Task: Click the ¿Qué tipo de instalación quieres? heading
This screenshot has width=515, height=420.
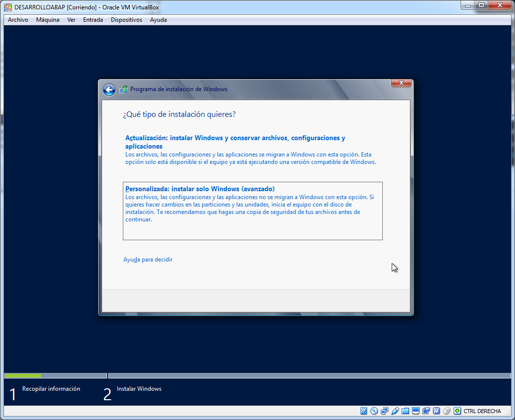Action: pos(179,114)
